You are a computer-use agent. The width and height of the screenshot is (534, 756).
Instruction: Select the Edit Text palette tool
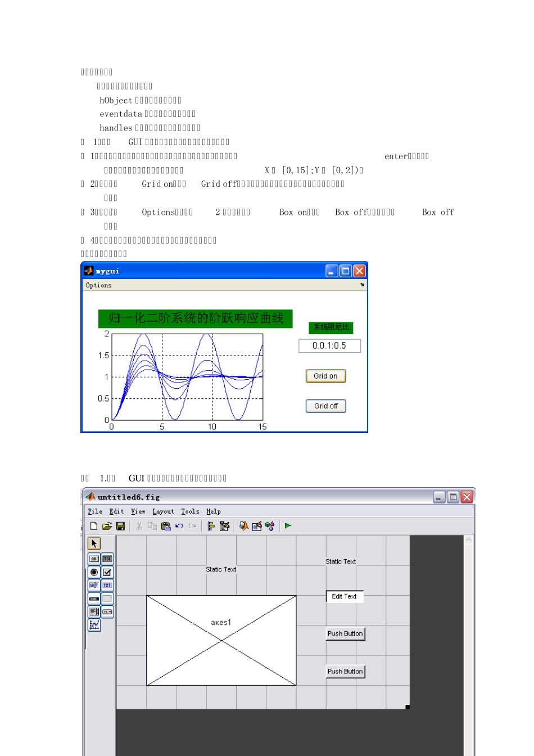point(94,586)
